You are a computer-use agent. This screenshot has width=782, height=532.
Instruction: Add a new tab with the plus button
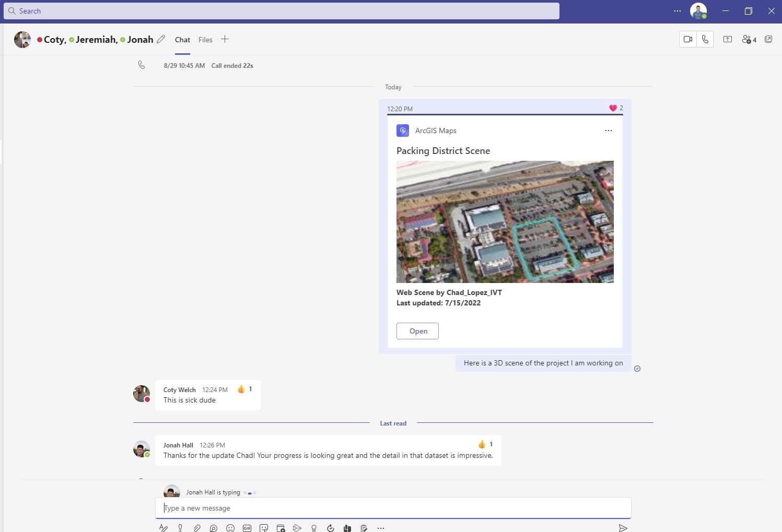pyautogui.click(x=225, y=39)
